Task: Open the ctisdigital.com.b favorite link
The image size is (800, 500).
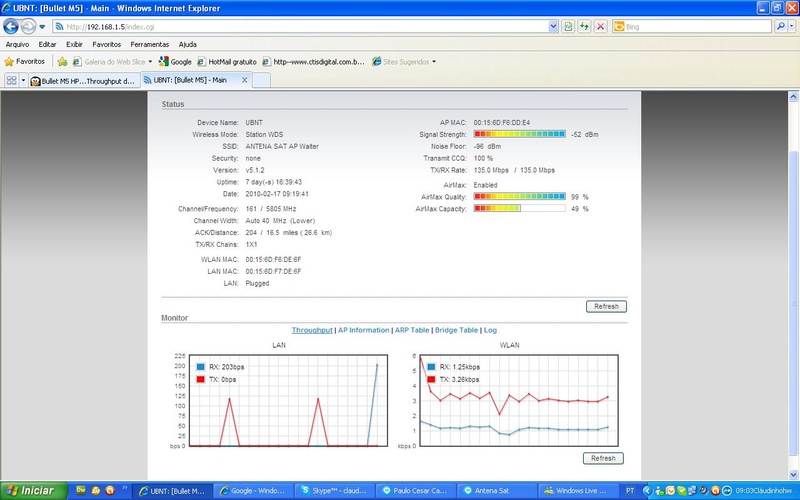Action: point(314,62)
